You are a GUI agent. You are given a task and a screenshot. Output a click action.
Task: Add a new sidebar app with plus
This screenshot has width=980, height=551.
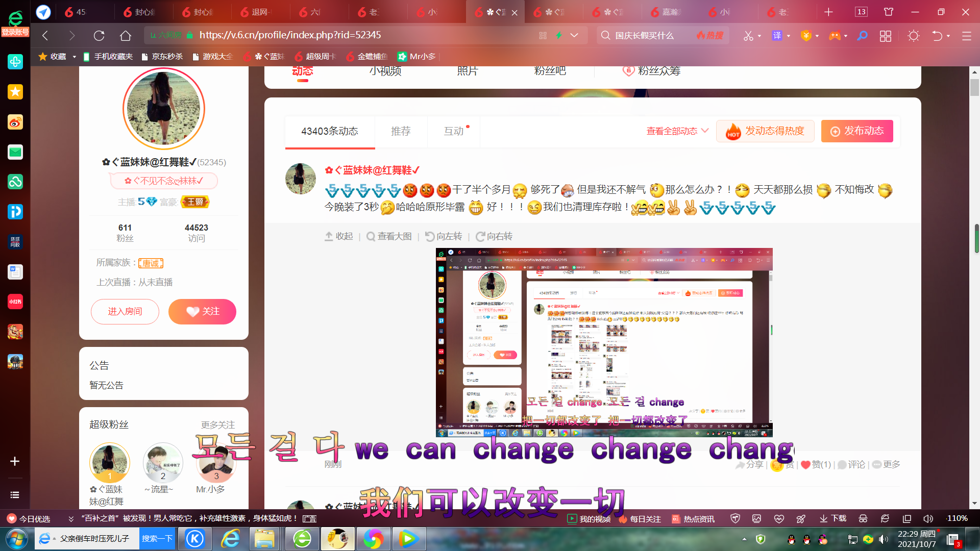click(15, 461)
